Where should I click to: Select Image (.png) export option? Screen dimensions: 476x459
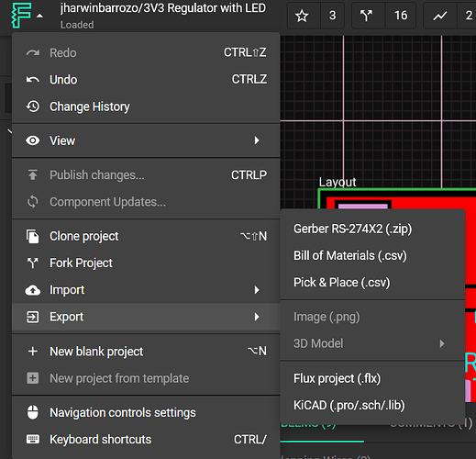372,317
